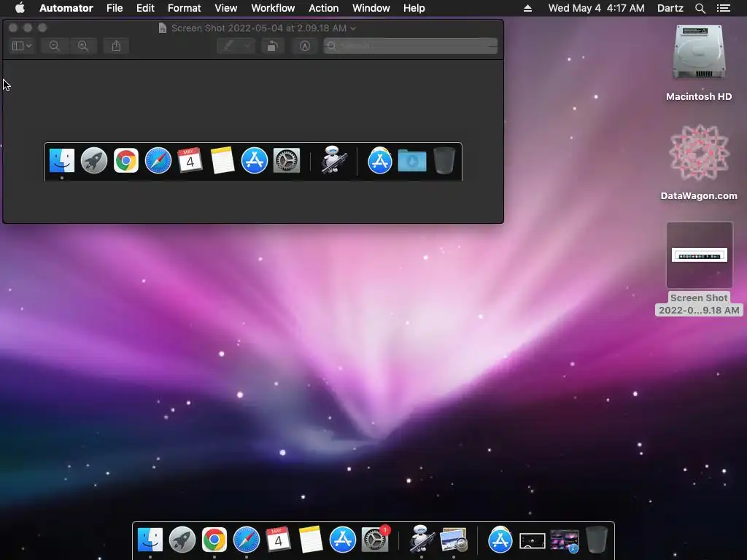Screen dimensions: 747x560
Task: Zoom in the Preview image
Action: (x=83, y=46)
